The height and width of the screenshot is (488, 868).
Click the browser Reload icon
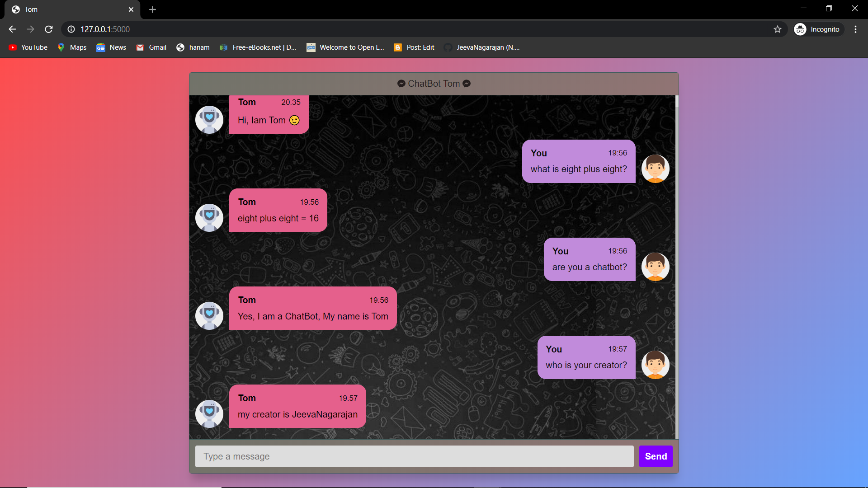(49, 29)
